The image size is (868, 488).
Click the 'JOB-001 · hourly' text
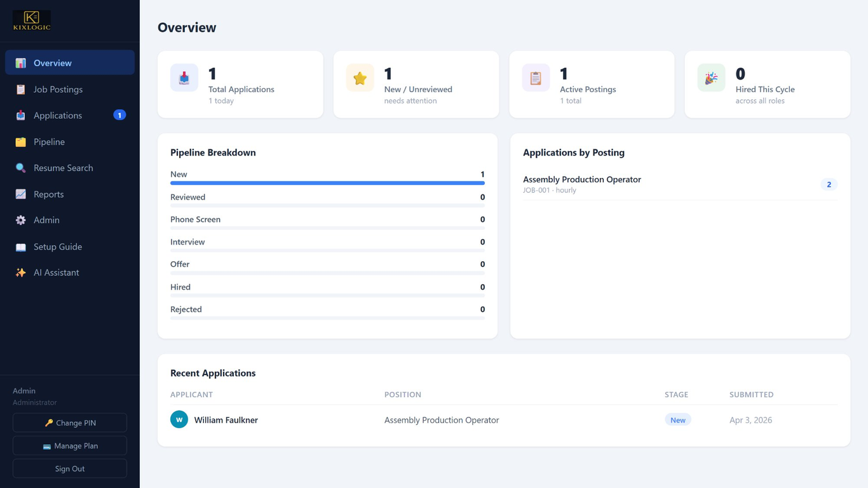tap(550, 190)
